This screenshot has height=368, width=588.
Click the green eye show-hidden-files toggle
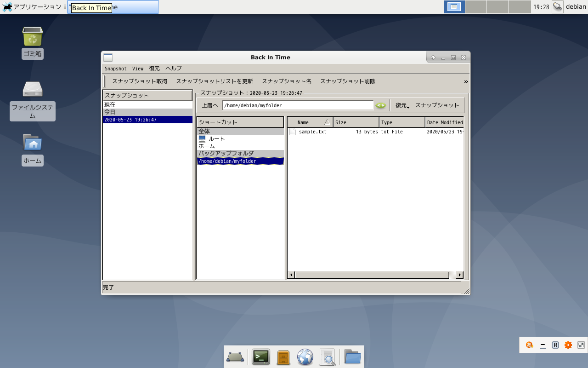click(x=381, y=105)
